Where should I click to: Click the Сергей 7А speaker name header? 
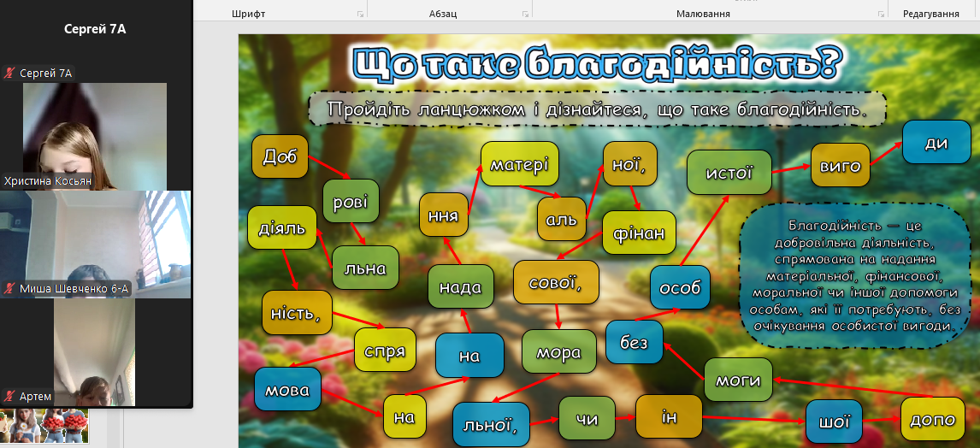coord(95,29)
